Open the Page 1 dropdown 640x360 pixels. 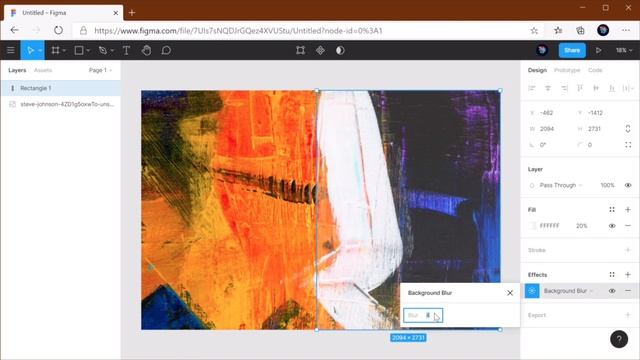click(x=100, y=70)
